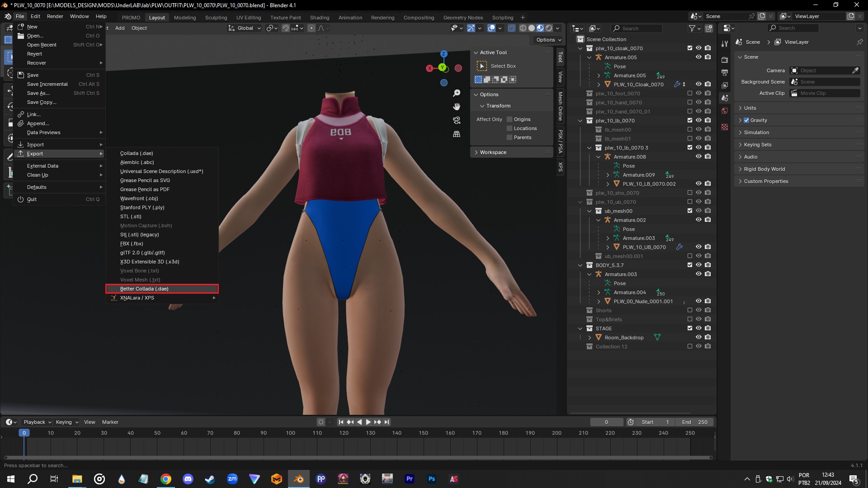868x488 pixels.
Task: Enable the Origins affect only checkbox
Action: pos(509,119)
